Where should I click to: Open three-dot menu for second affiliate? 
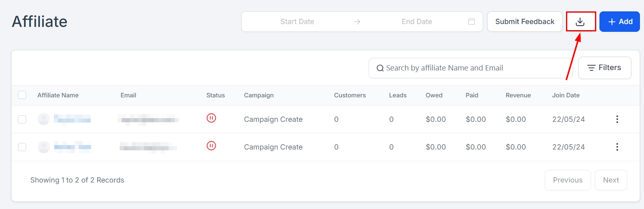tap(617, 147)
